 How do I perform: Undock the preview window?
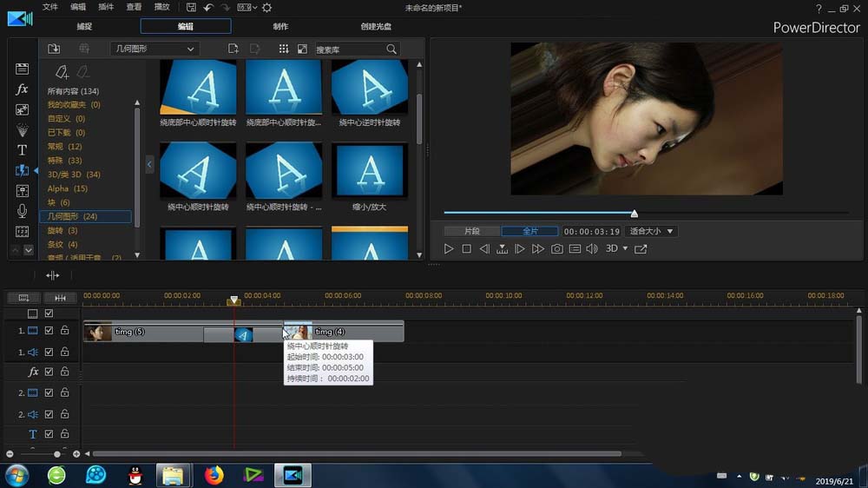tap(641, 249)
